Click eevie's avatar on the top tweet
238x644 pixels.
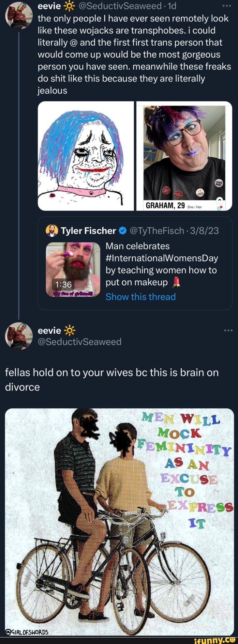(19, 15)
